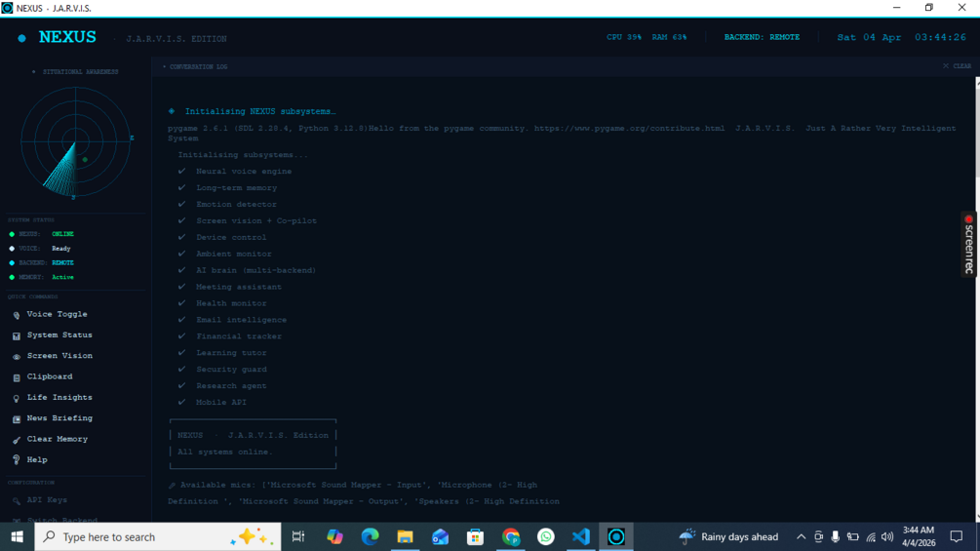980x551 pixels.
Task: Open Google Chrome from the taskbar
Action: 511,536
